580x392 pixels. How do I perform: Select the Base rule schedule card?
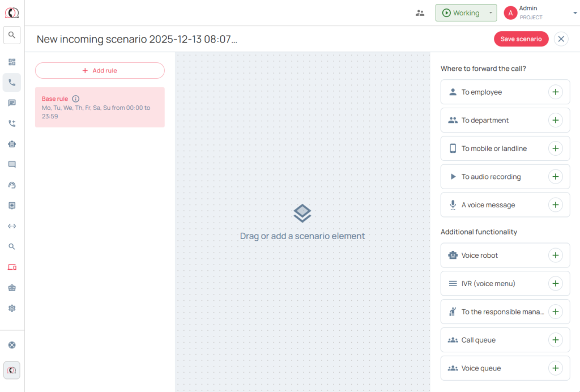pyautogui.click(x=100, y=107)
